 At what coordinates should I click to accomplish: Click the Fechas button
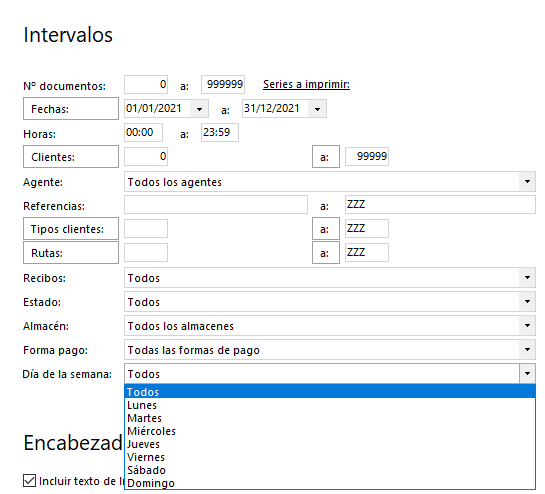71,109
